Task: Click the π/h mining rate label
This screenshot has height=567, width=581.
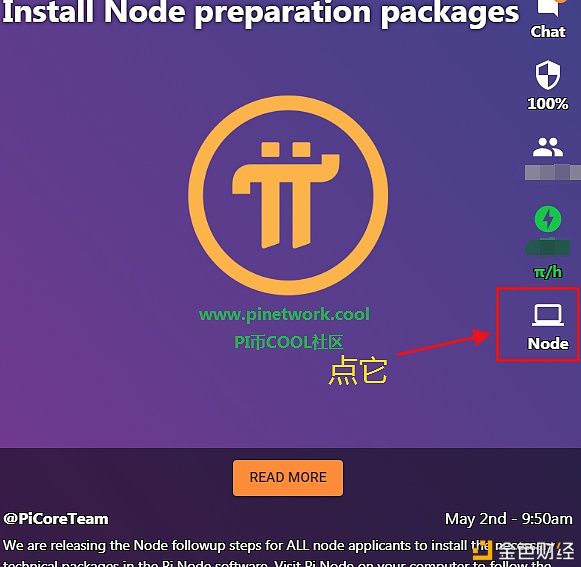Action: (548, 272)
